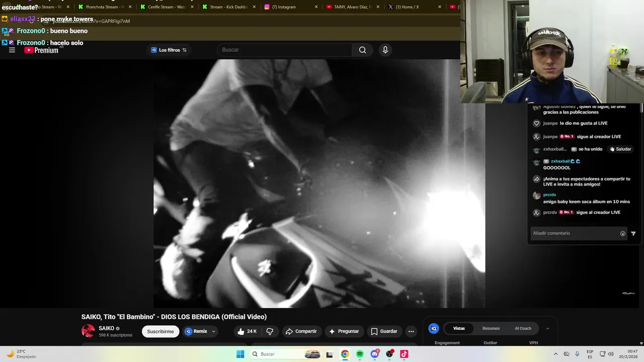Expand the Remix dropdown arrow
This screenshot has height=362, width=644.
coord(214,331)
